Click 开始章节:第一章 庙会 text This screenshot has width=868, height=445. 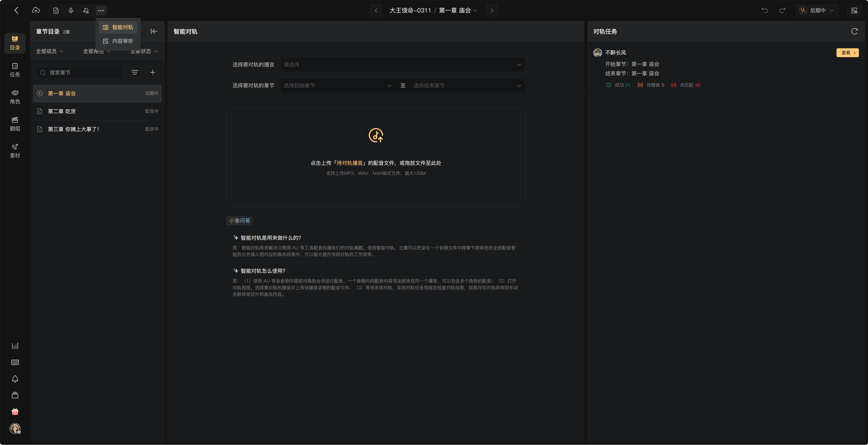[x=632, y=64]
